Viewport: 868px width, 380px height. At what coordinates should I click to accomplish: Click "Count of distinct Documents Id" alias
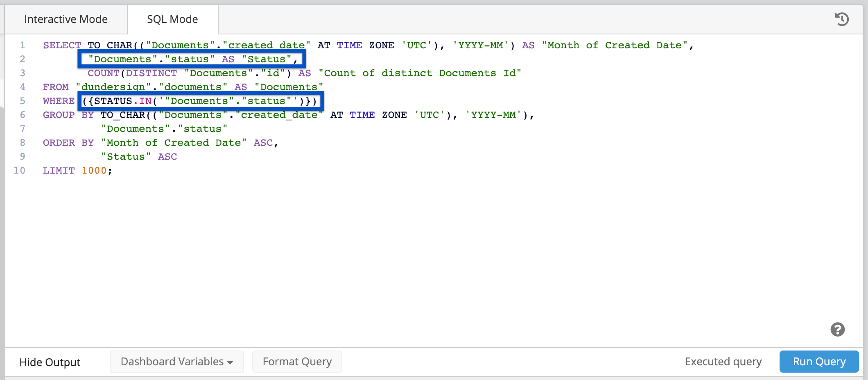[x=420, y=73]
